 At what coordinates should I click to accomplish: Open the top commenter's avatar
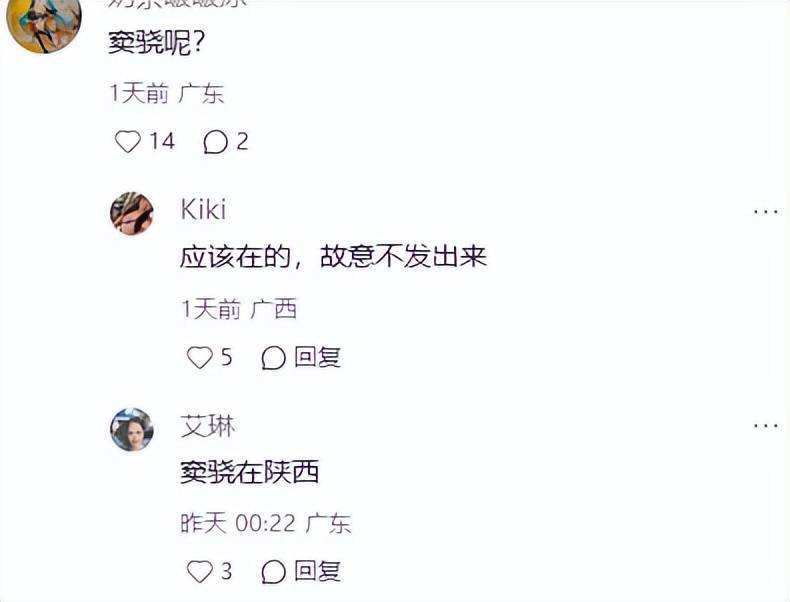pos(43,22)
